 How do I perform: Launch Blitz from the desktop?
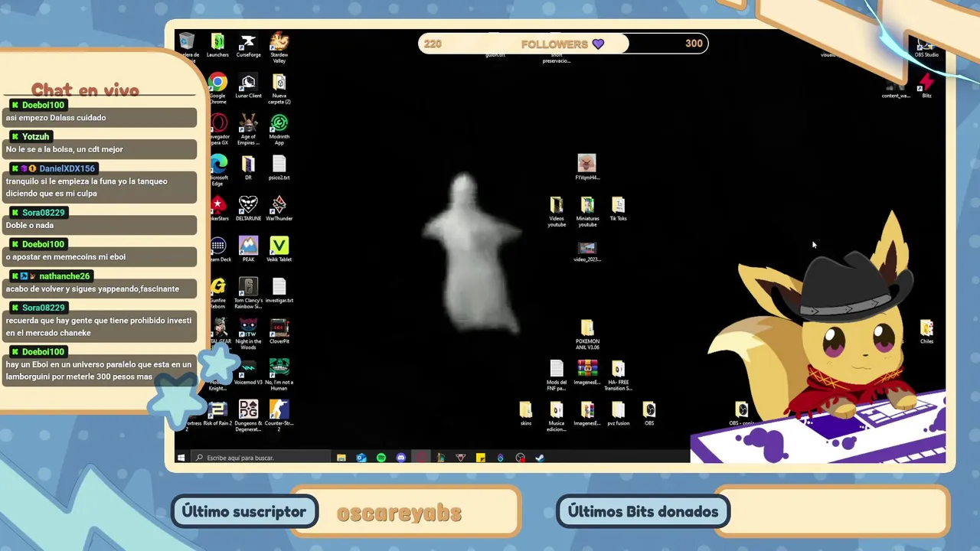[x=926, y=85]
